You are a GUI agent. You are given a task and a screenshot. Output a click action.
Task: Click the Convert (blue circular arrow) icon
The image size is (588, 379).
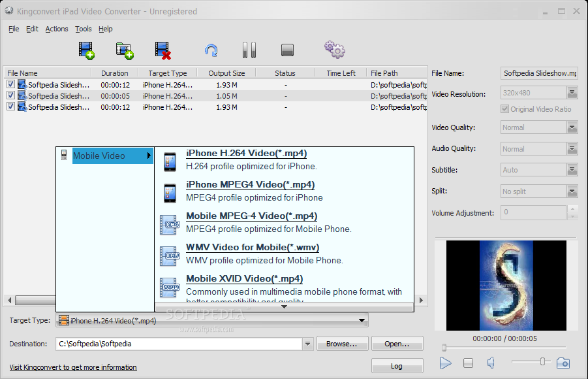click(x=211, y=50)
